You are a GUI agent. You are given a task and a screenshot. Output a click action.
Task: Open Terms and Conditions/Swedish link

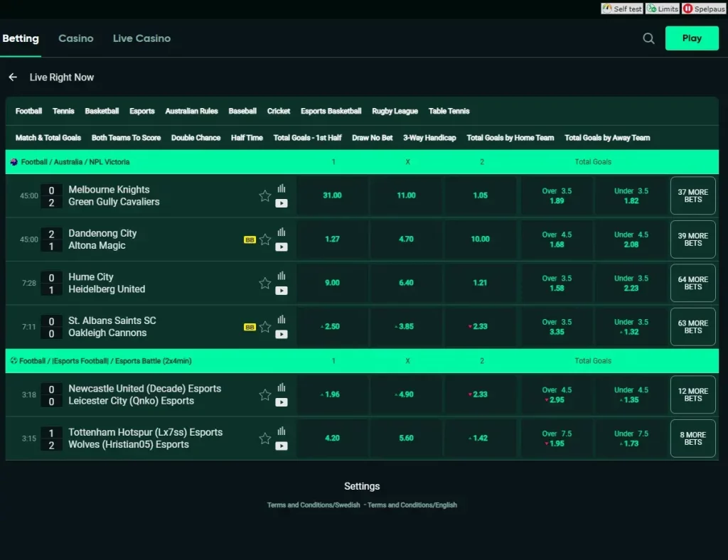314,505
